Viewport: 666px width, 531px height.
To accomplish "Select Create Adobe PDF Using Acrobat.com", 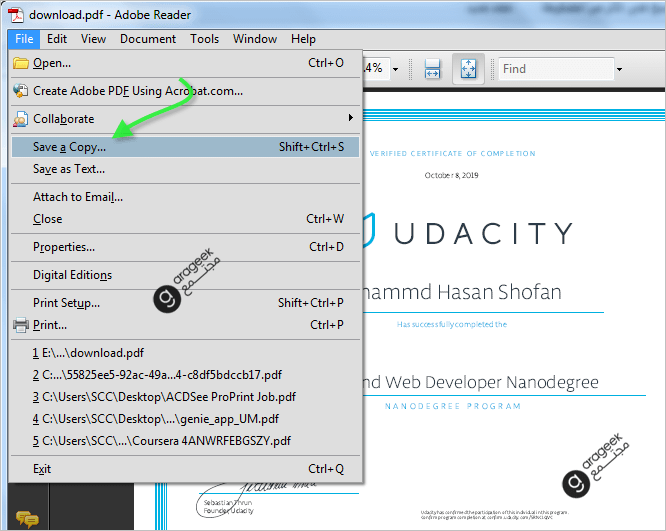I will tap(186, 91).
